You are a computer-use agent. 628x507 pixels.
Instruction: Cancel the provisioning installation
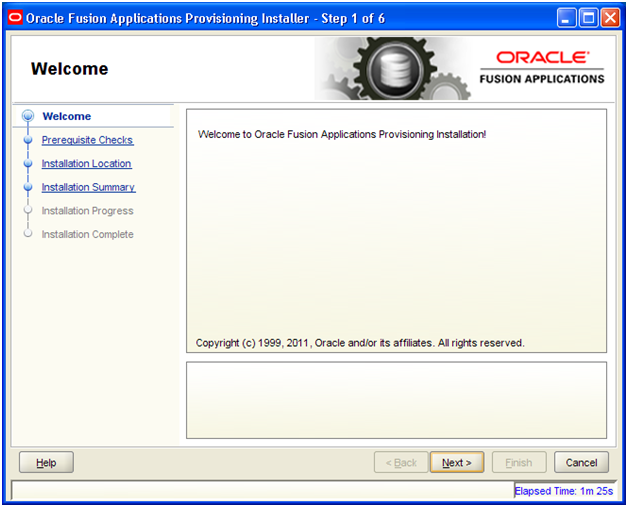(x=581, y=463)
